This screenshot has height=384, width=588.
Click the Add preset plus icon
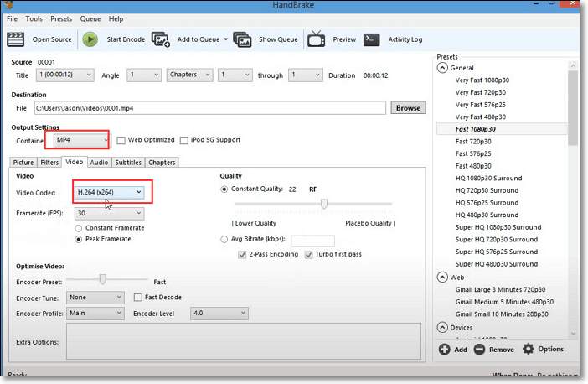coord(445,350)
